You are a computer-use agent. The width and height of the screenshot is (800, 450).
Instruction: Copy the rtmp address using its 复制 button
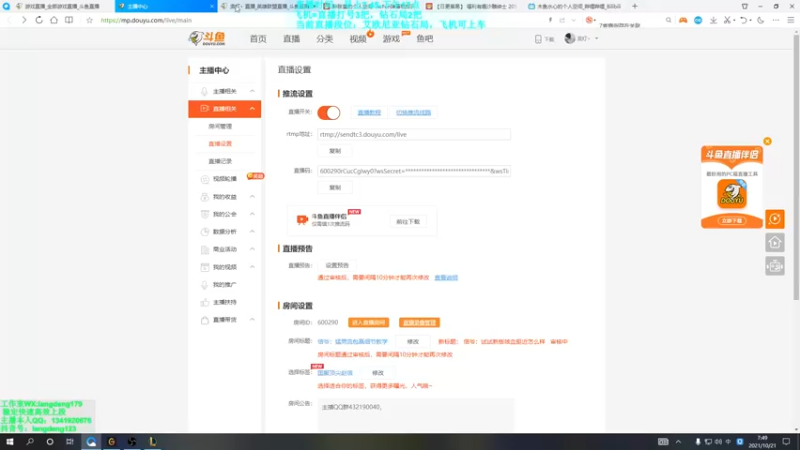click(x=335, y=151)
